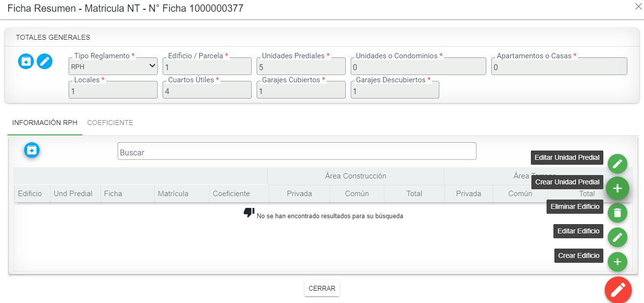Click the Coeficiente column header

coord(231,194)
